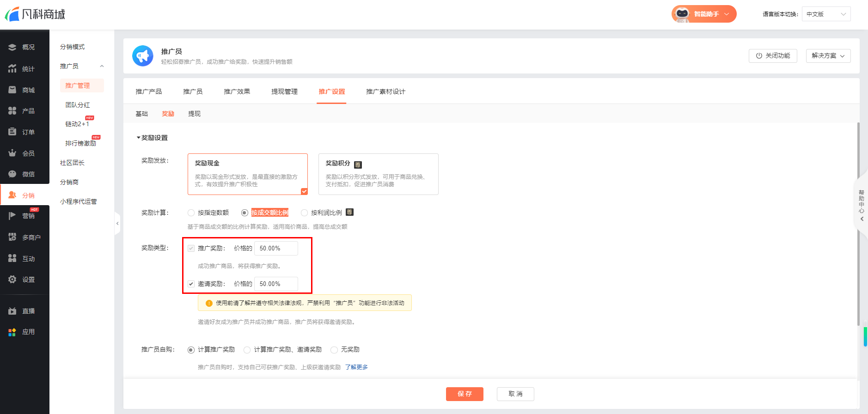Viewport: 868px width, 414px height.
Task: Open the 会员 members crown icon
Action: point(12,153)
